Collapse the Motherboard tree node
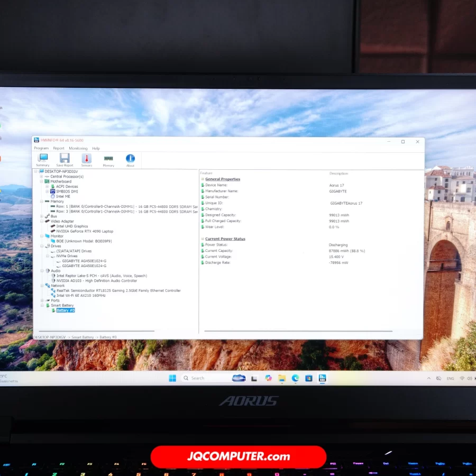The width and height of the screenshot is (476, 476). click(x=41, y=181)
